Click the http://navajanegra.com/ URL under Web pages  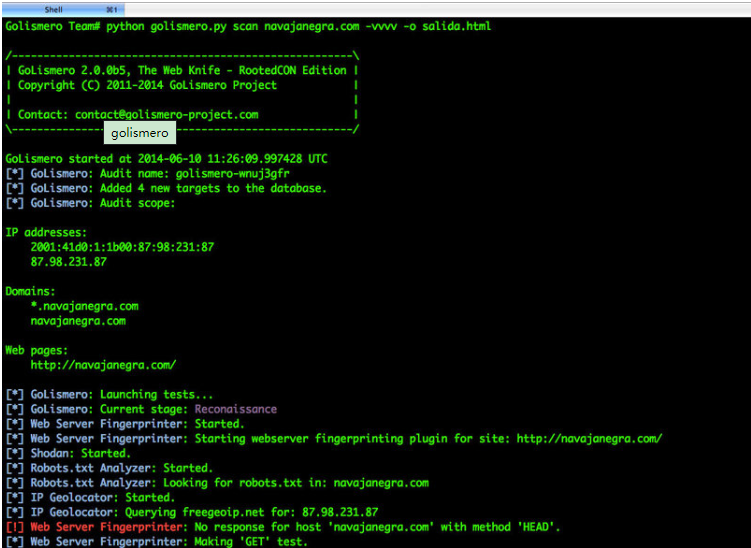click(x=103, y=365)
